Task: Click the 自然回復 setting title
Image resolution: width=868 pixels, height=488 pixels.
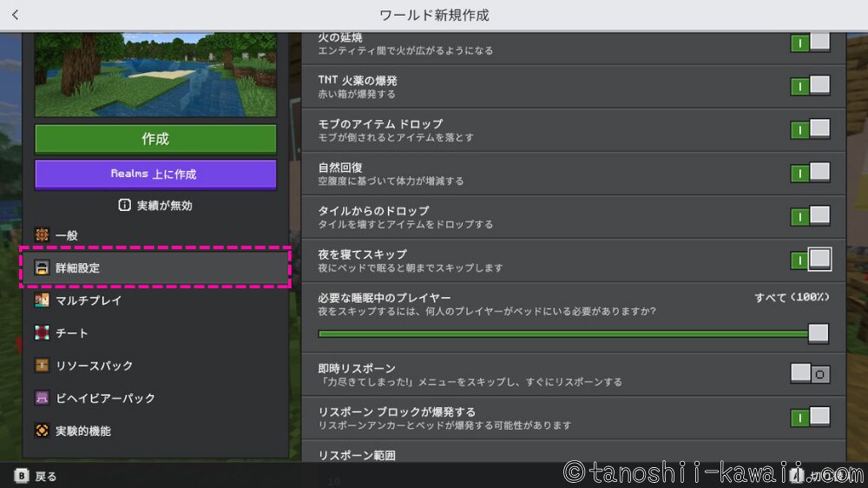Action: point(340,168)
